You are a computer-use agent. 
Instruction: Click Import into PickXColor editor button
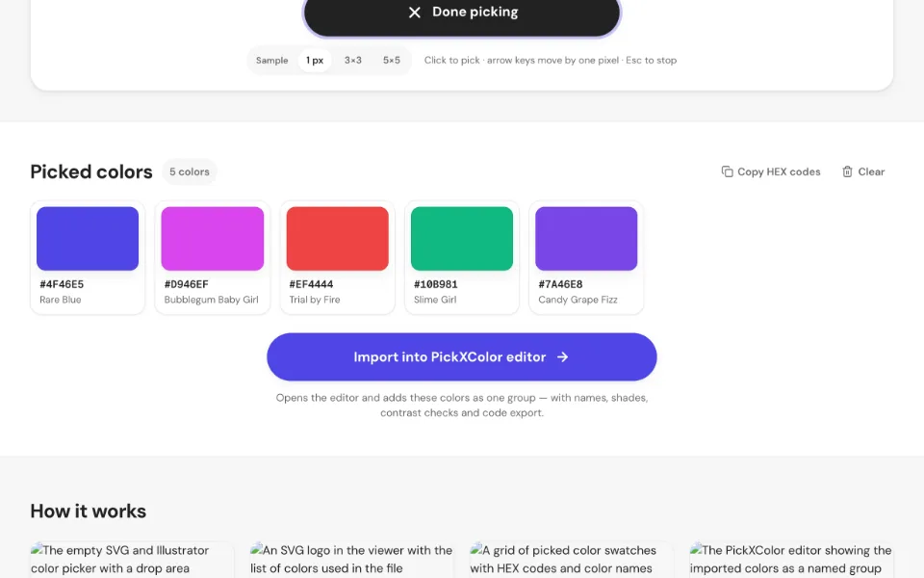click(461, 356)
